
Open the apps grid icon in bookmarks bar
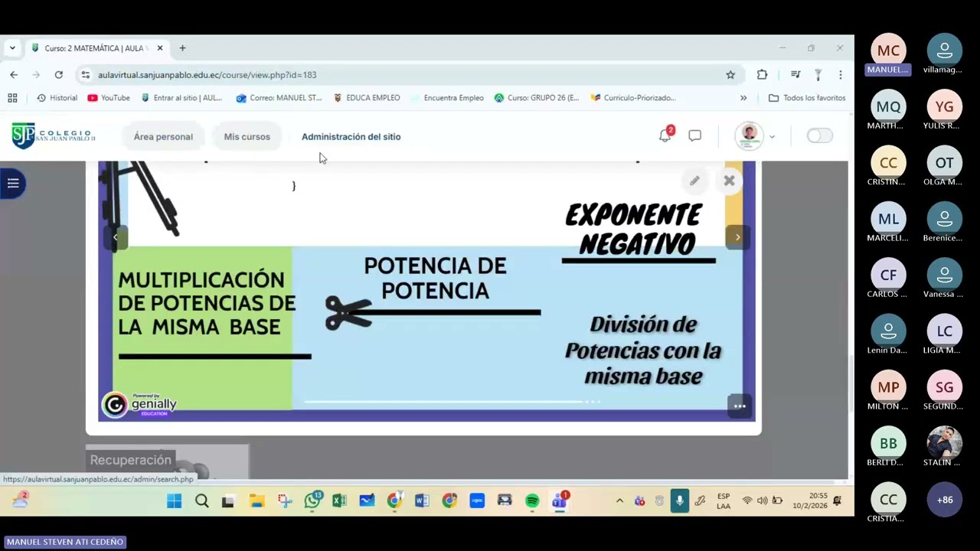12,98
